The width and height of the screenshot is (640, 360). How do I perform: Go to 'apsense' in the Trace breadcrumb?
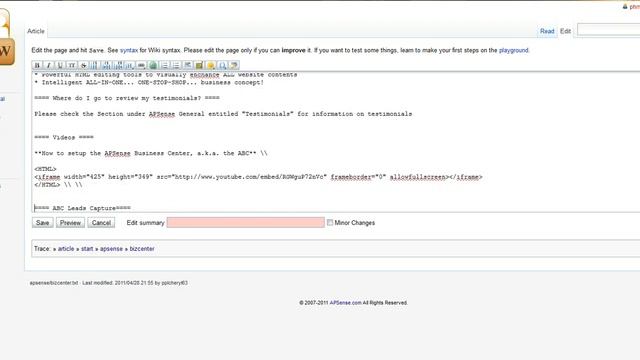click(x=111, y=249)
